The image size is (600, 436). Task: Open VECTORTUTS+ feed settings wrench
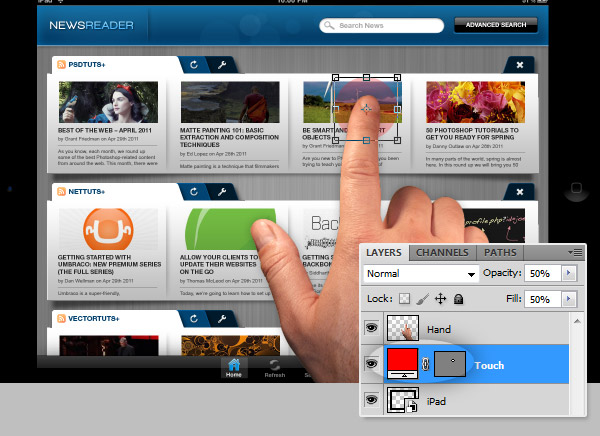point(222,318)
